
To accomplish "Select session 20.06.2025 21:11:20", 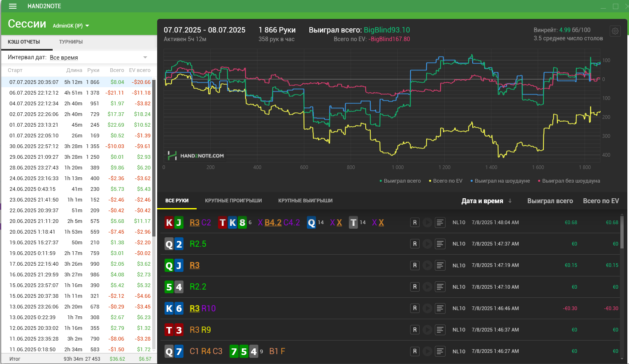I will coord(77,221).
